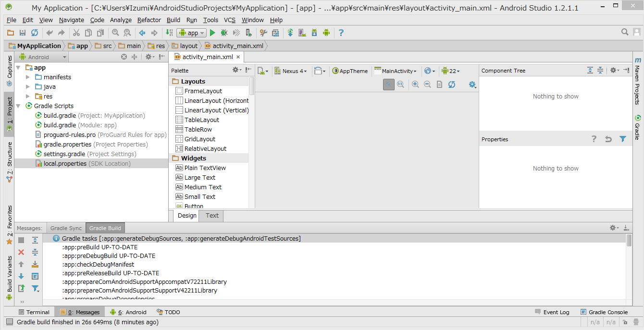Toggle the Structure tool window stripe
The width and height of the screenshot is (644, 330).
coord(9,162)
